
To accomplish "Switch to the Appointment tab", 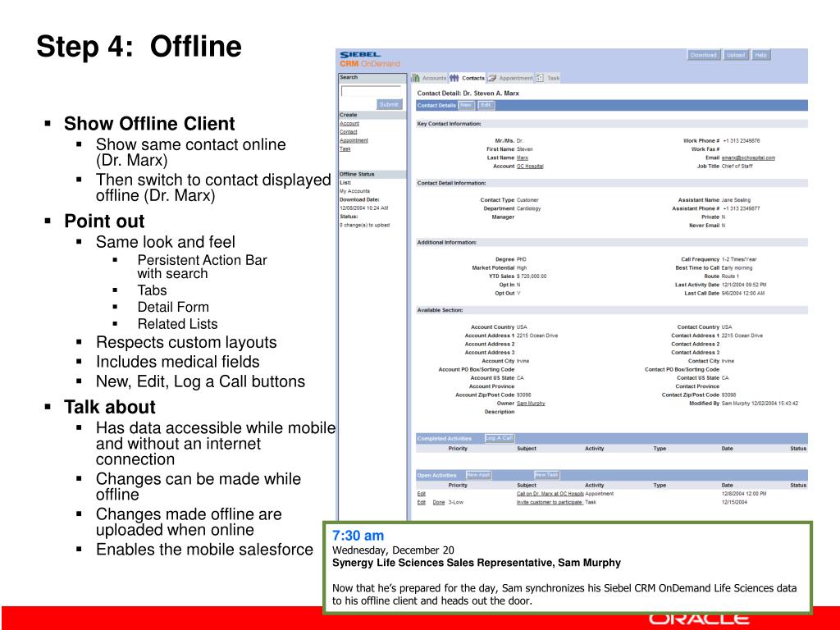I will (515, 78).
